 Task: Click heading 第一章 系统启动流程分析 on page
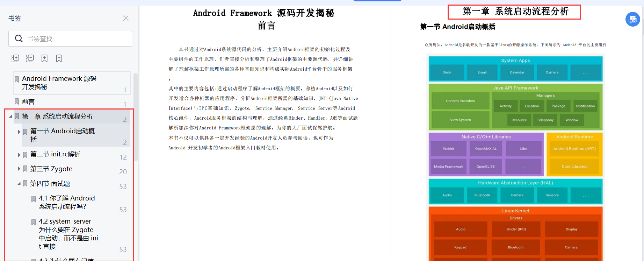point(515,12)
